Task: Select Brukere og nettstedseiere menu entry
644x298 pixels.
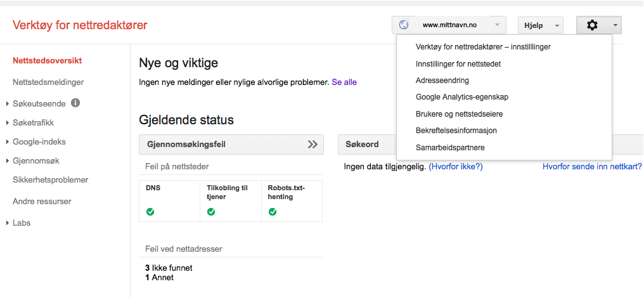Action: coord(460,114)
